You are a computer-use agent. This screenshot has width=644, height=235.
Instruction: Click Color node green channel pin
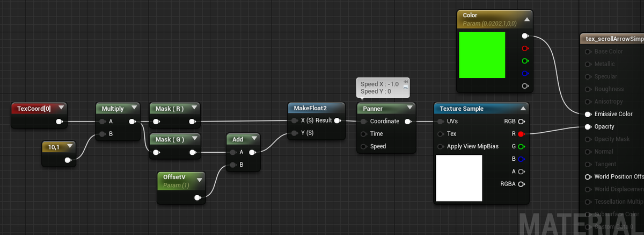click(525, 61)
